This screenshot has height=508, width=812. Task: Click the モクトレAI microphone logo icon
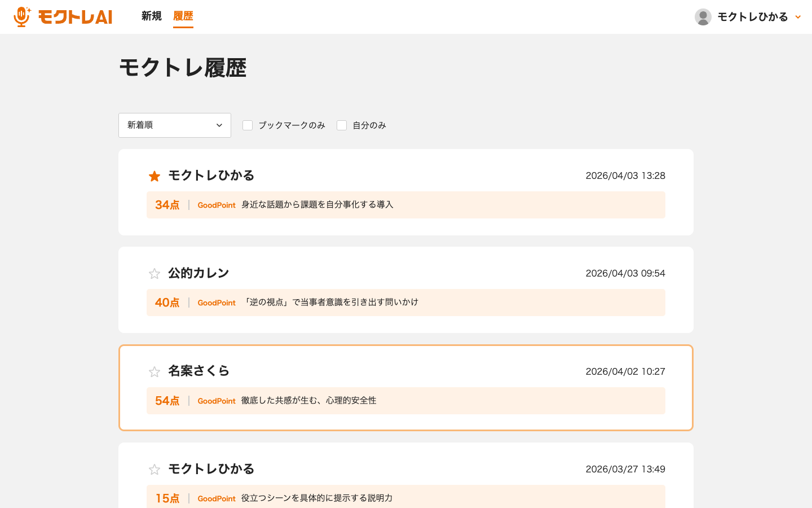pos(20,16)
